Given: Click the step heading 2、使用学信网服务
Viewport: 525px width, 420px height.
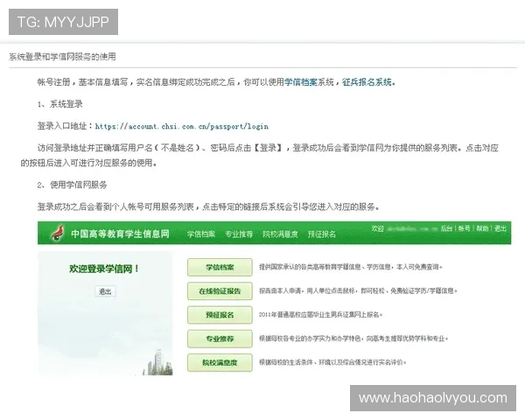Looking at the screenshot, I should (x=72, y=185).
